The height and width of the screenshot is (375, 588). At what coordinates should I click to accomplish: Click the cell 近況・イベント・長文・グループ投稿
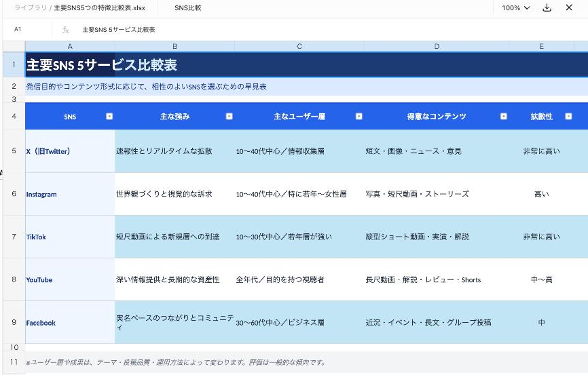(x=437, y=322)
